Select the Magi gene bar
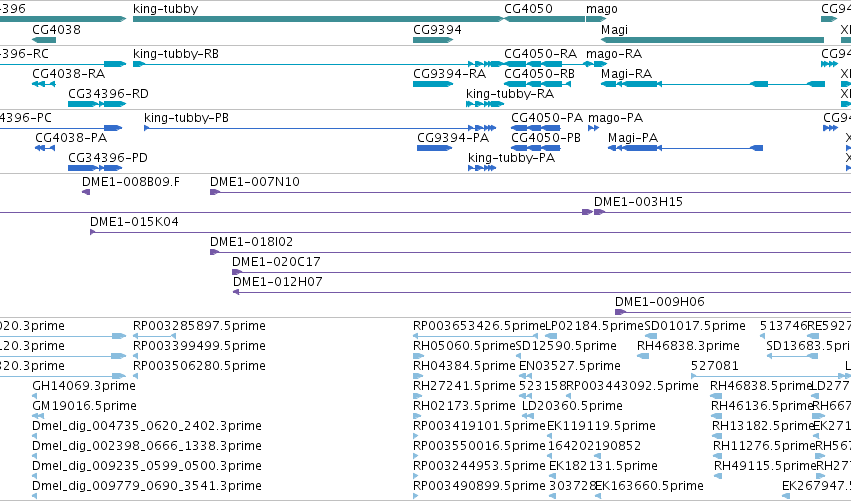This screenshot has width=851, height=501. 713,40
